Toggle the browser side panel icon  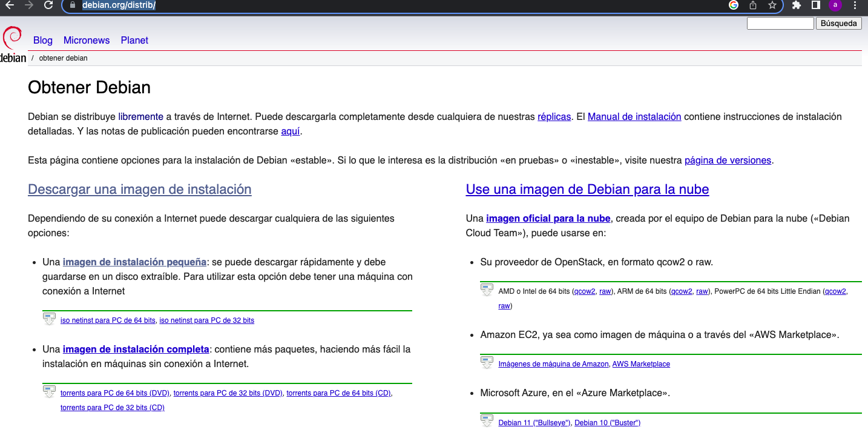815,5
